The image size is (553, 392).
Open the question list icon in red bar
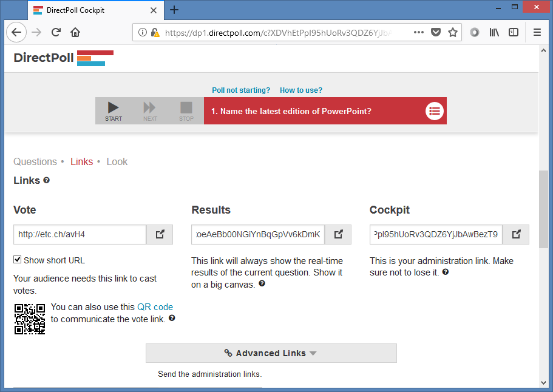[434, 111]
